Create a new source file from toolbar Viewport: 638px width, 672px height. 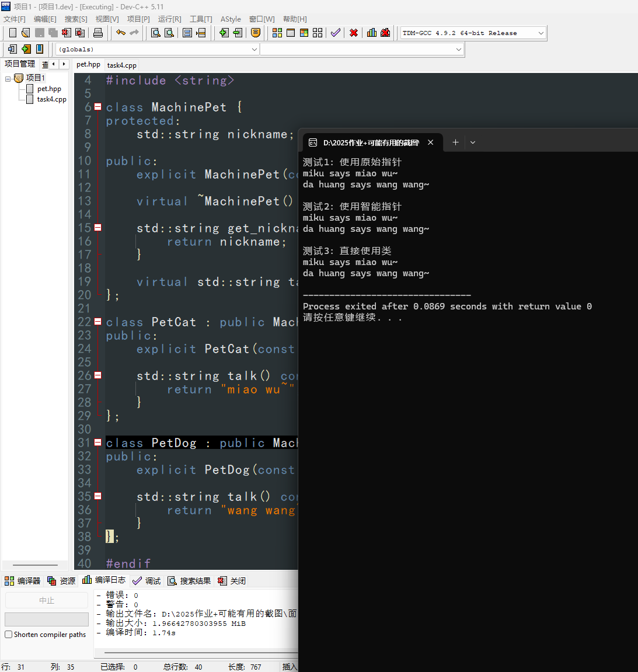pyautogui.click(x=12, y=33)
